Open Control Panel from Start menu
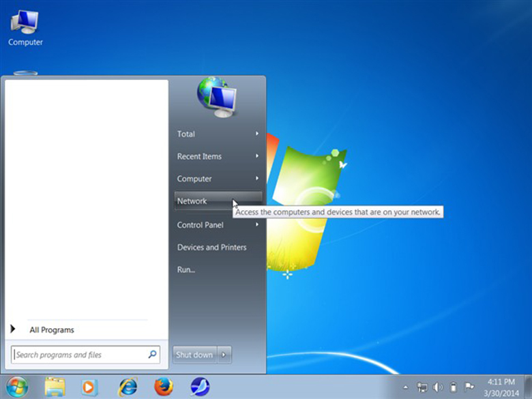The height and width of the screenshot is (399, 532). click(201, 225)
